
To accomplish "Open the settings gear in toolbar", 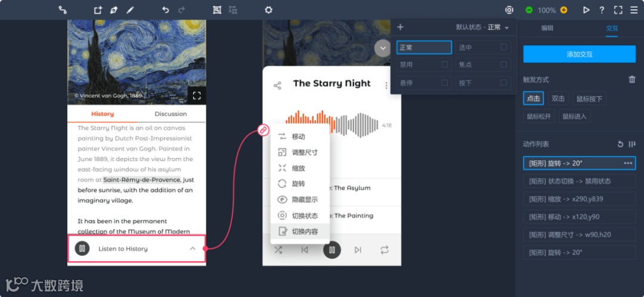I will [268, 10].
